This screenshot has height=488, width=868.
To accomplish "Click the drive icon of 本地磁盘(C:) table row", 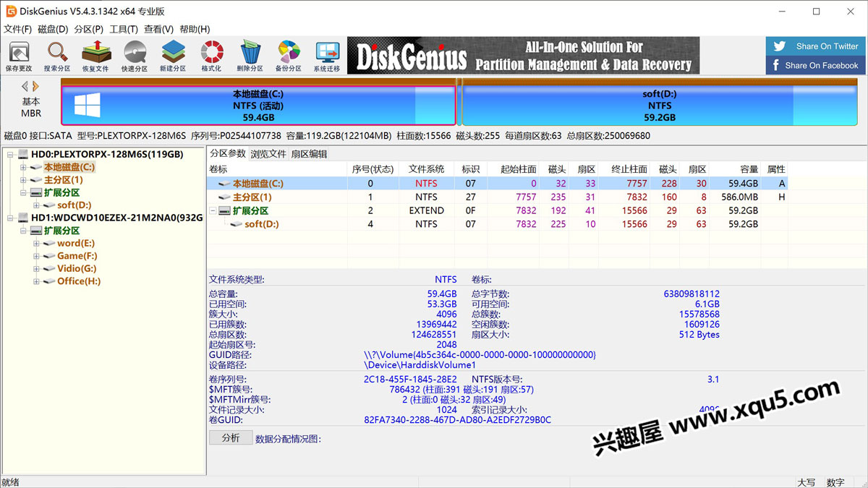I will [x=225, y=184].
